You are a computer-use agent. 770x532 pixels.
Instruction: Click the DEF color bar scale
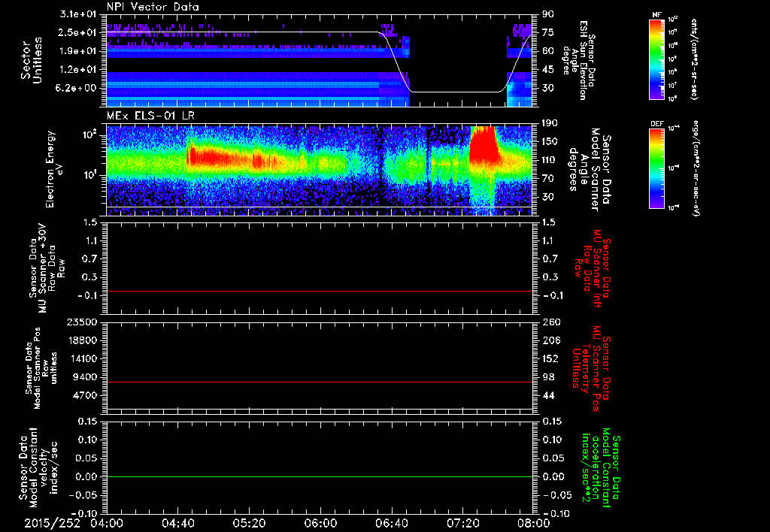[x=657, y=168]
